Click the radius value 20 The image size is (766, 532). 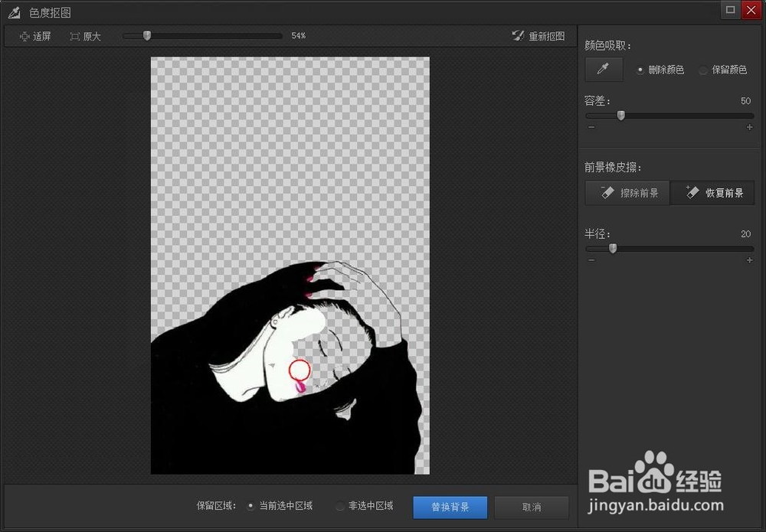(x=745, y=233)
